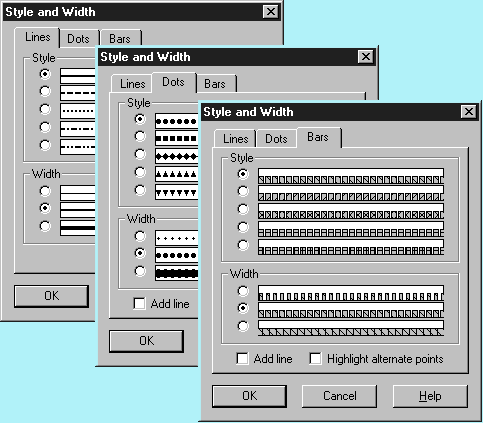Choose the diamond dots style preview
The image size is (483, 423).
click(x=176, y=156)
